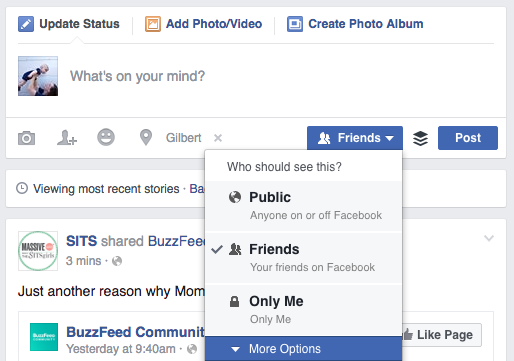514x361 pixels.
Task: Click the Update Status pencil icon
Action: coord(26,24)
